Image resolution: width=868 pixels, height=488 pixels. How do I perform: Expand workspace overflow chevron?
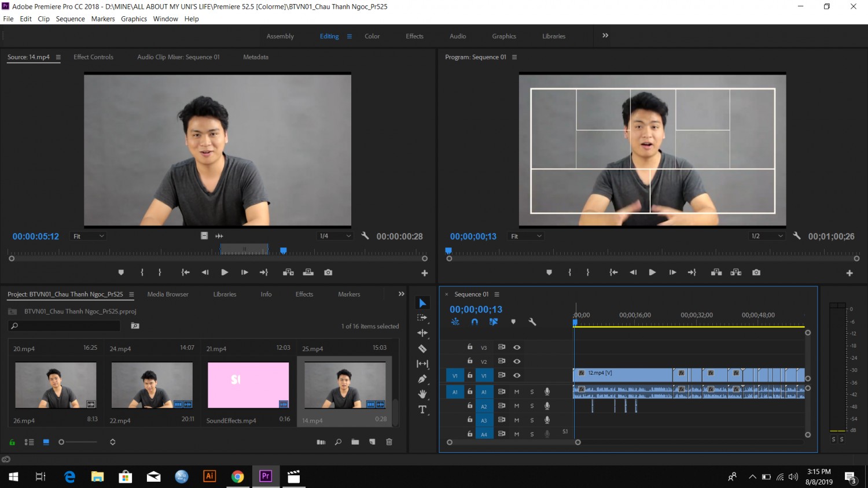605,35
